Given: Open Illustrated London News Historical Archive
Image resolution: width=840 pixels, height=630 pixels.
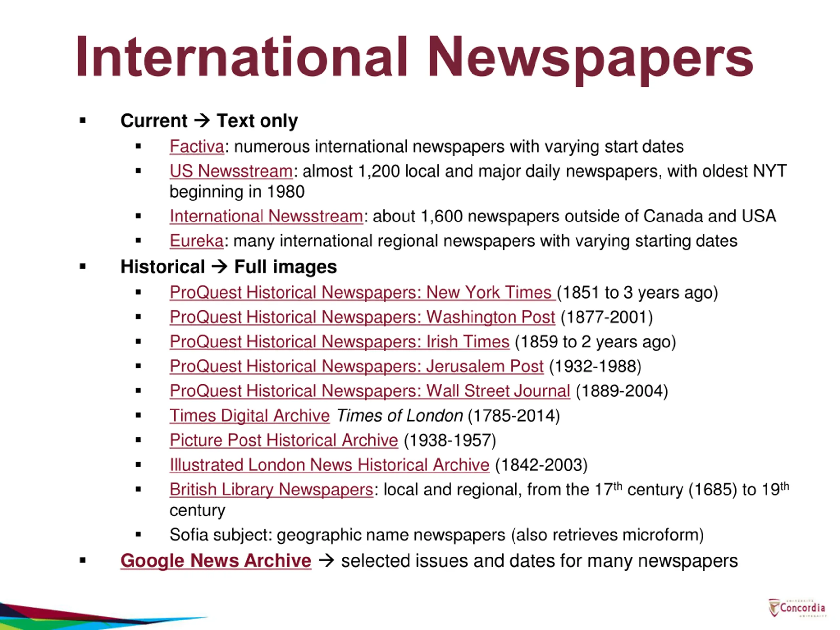Looking at the screenshot, I should pyautogui.click(x=329, y=465).
